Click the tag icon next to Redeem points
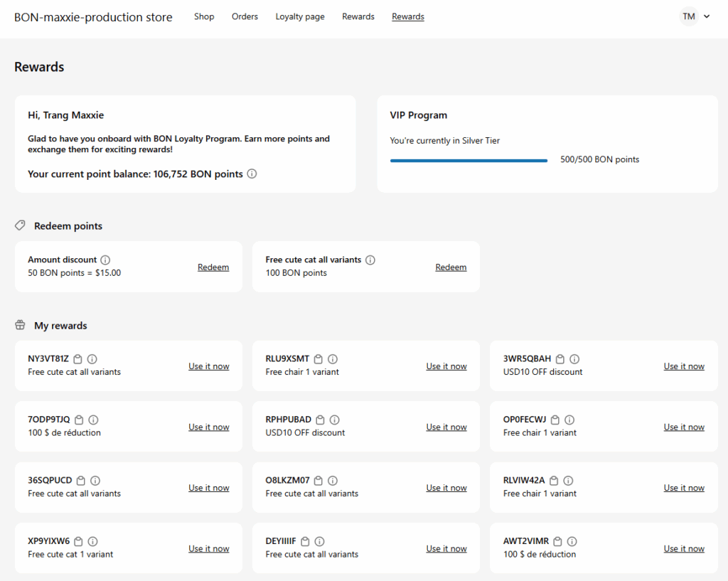 pyautogui.click(x=19, y=225)
